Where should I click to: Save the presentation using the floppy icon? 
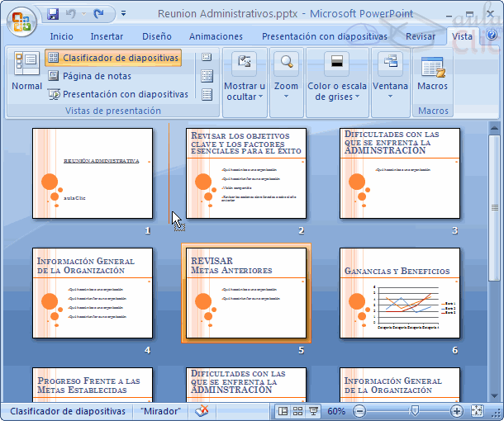click(x=53, y=14)
